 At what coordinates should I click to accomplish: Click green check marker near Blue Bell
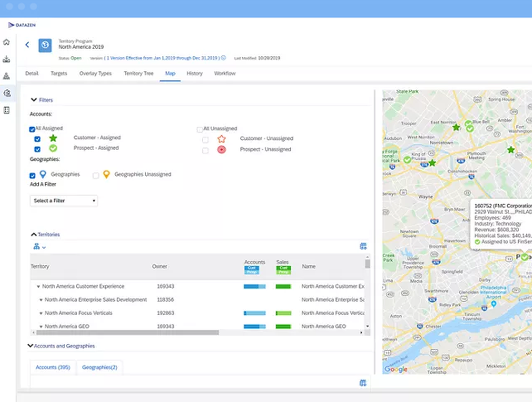tap(470, 128)
